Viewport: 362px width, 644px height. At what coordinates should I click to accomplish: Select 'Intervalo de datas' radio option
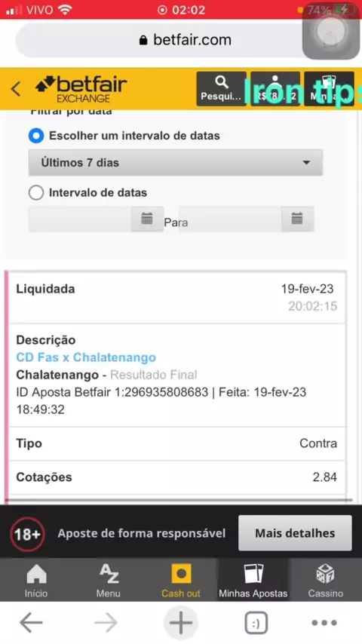pos(36,192)
